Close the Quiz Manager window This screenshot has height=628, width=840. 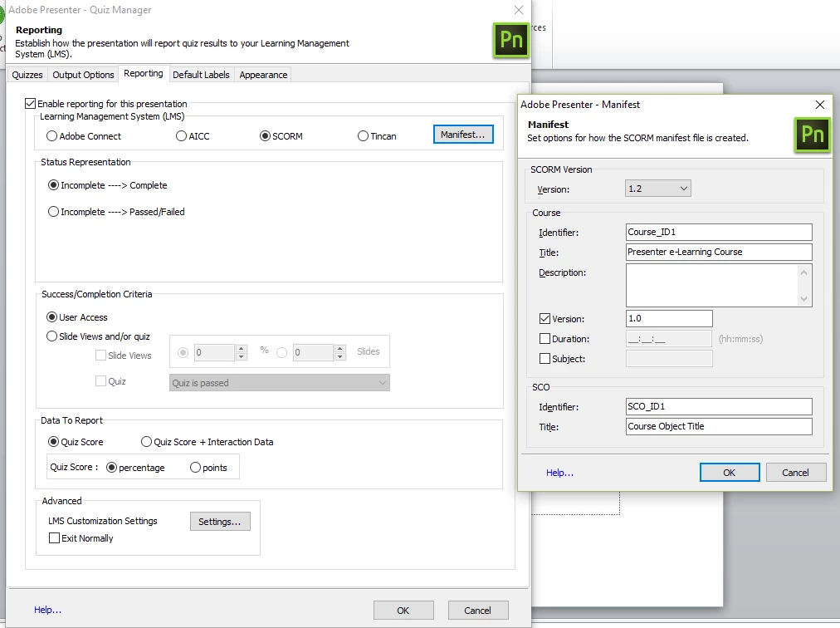point(518,10)
